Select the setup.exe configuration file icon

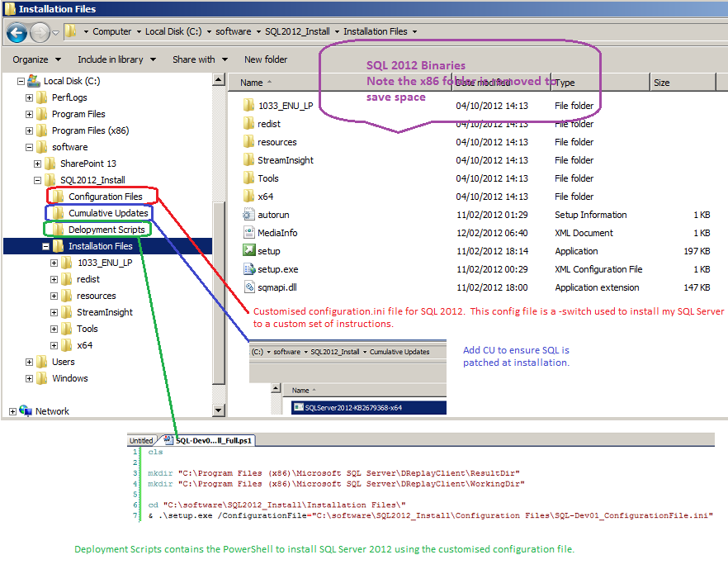tap(249, 269)
